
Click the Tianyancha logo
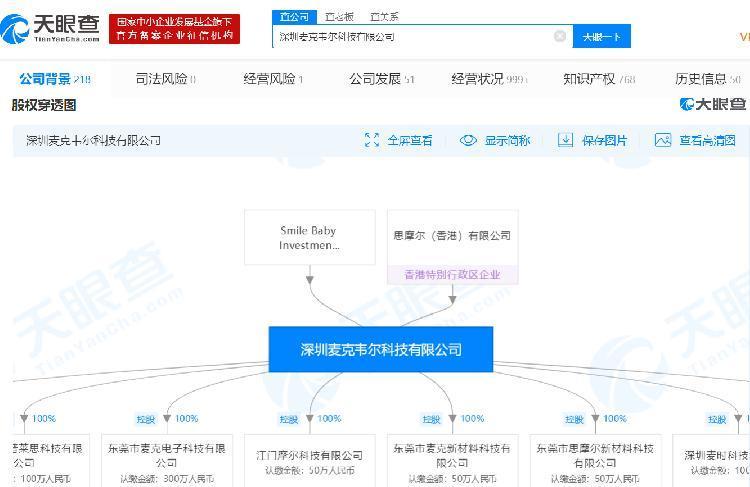click(52, 27)
